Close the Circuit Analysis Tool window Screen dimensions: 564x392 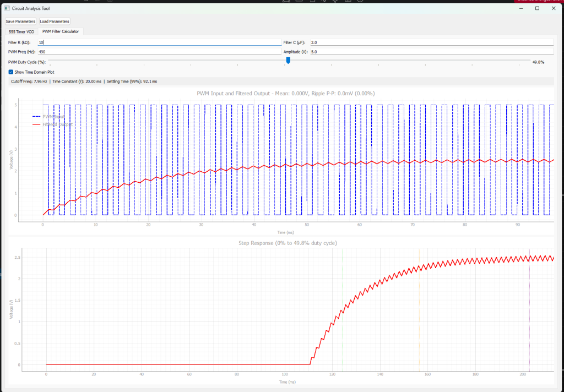pyautogui.click(x=553, y=8)
